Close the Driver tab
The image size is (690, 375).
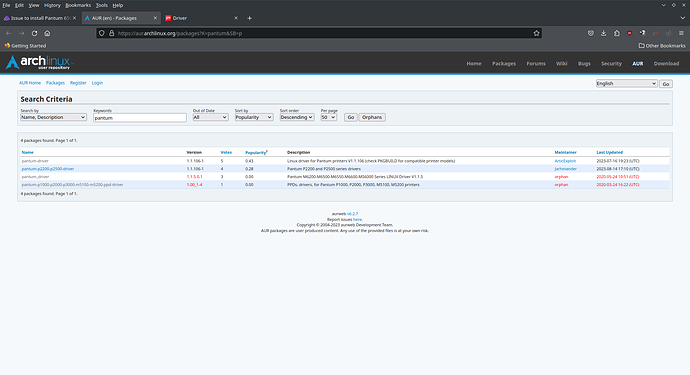pos(236,18)
